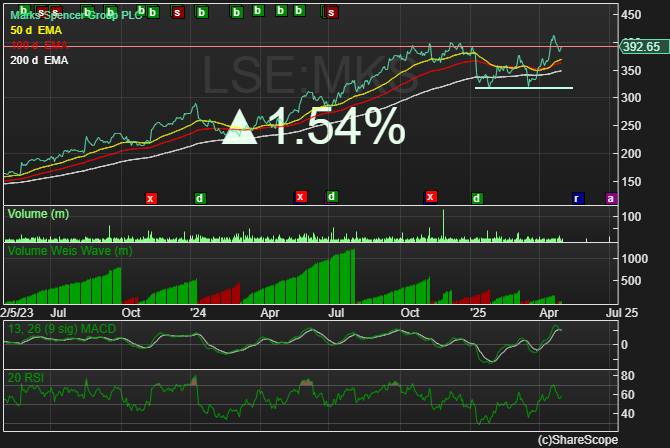670x448 pixels.
Task: Click the red s marker above December 2023
Action: coord(177,13)
